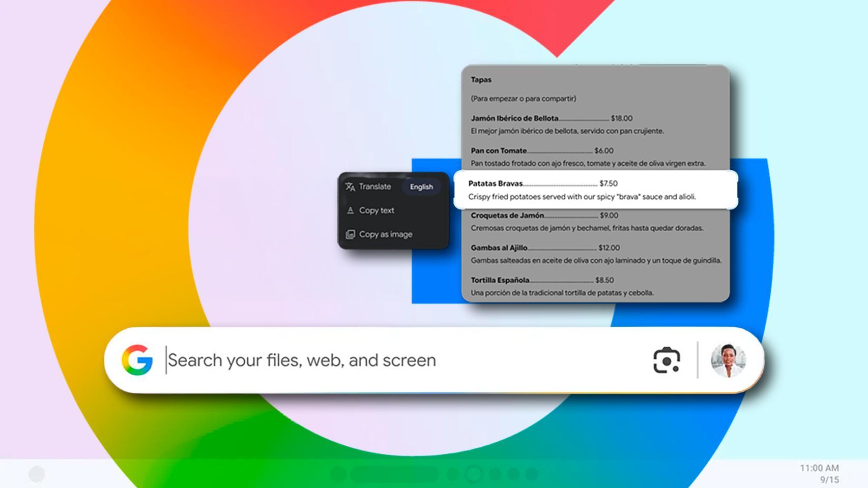Select Copy as image menu label
868x488 pixels.
pos(386,234)
